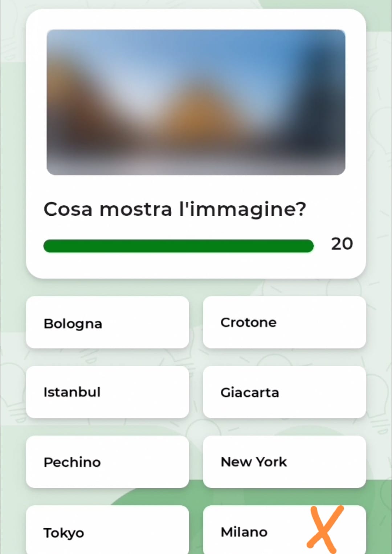The image size is (392, 554).
Task: Choose the Pechino answer
Action: click(x=107, y=462)
